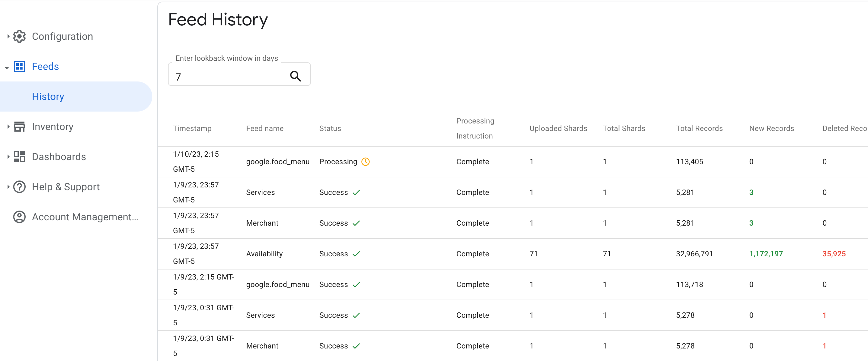Click the Account Management person icon
Image resolution: width=868 pixels, height=361 pixels.
21,217
